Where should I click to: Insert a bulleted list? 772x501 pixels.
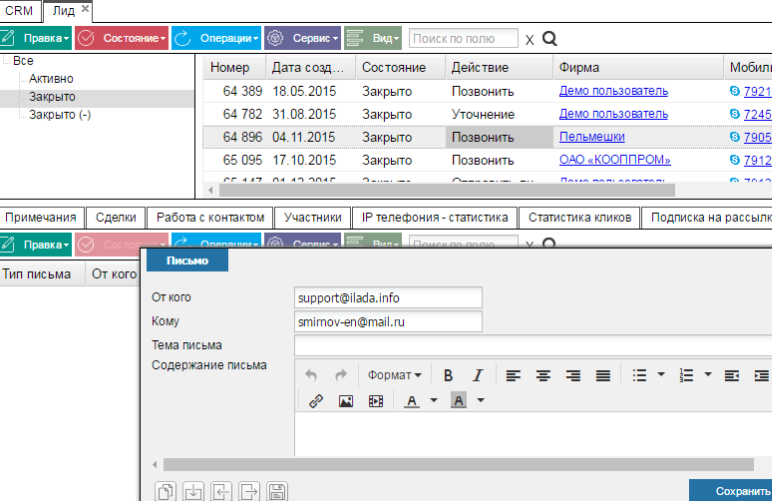point(639,376)
